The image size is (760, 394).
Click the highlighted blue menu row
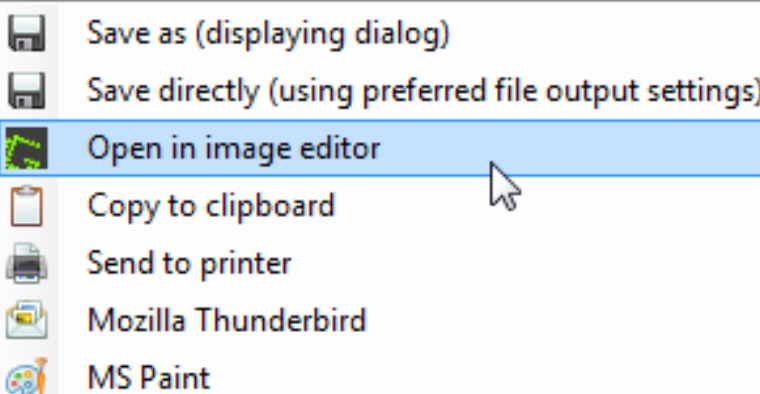pos(380,148)
